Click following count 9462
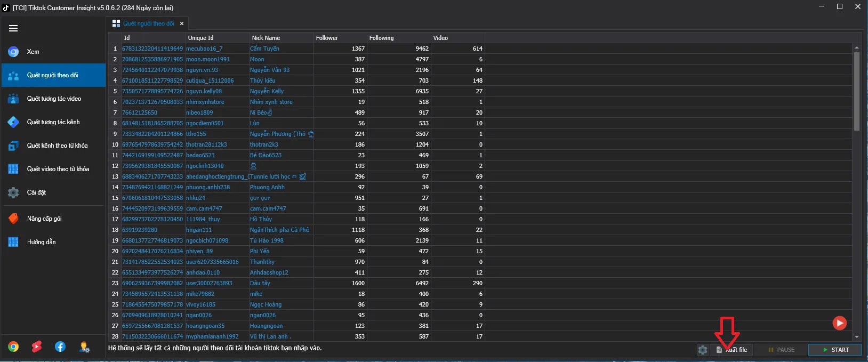 [x=422, y=49]
